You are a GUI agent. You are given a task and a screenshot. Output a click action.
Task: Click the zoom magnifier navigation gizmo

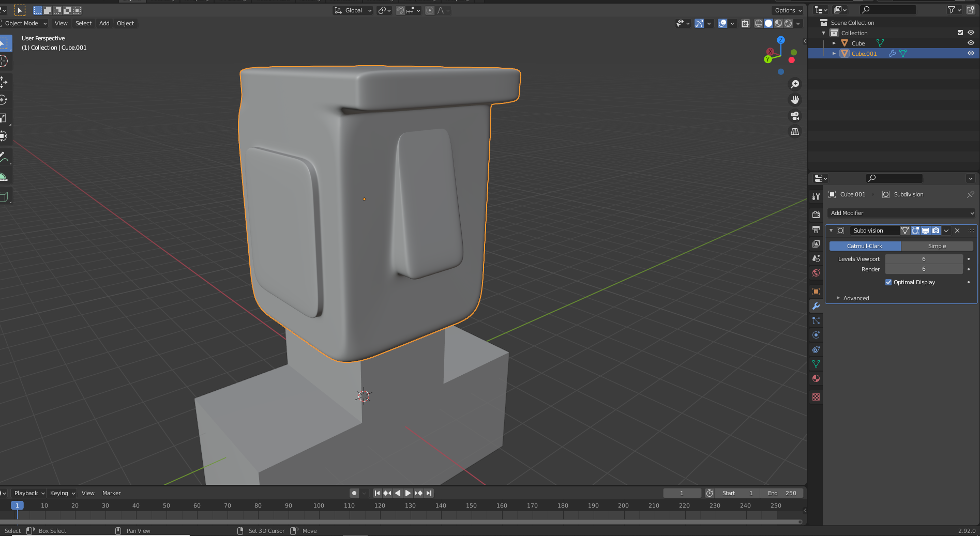click(795, 84)
